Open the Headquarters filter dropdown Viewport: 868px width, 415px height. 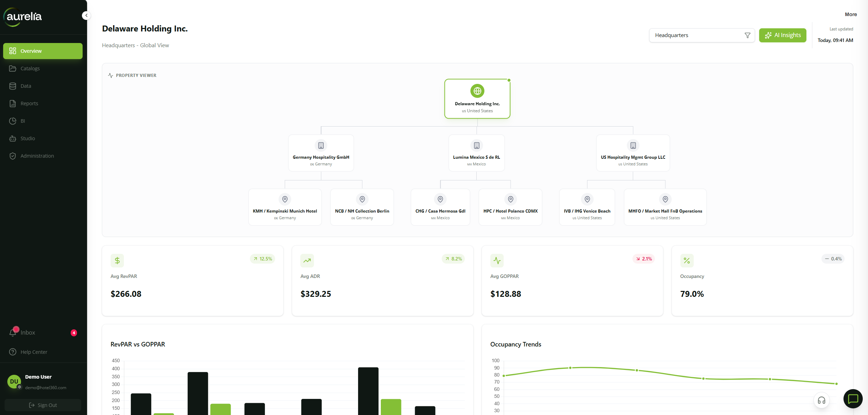point(702,35)
